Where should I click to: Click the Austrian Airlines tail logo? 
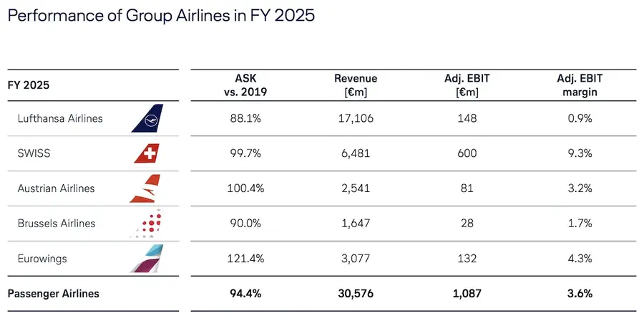tap(145, 188)
